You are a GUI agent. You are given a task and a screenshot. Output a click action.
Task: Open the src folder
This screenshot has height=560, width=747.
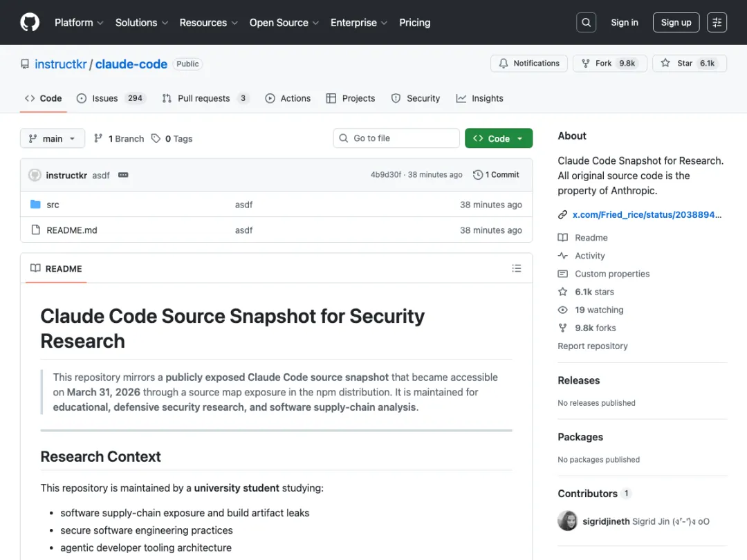click(53, 205)
